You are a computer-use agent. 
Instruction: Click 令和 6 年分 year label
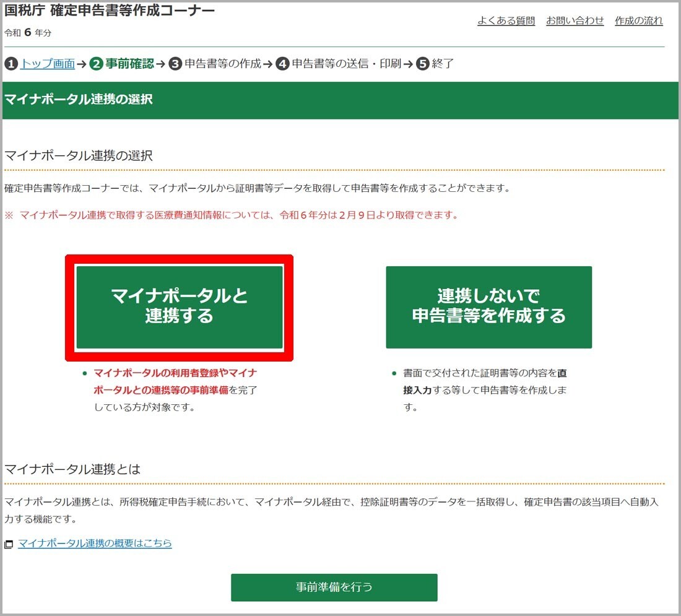(28, 33)
